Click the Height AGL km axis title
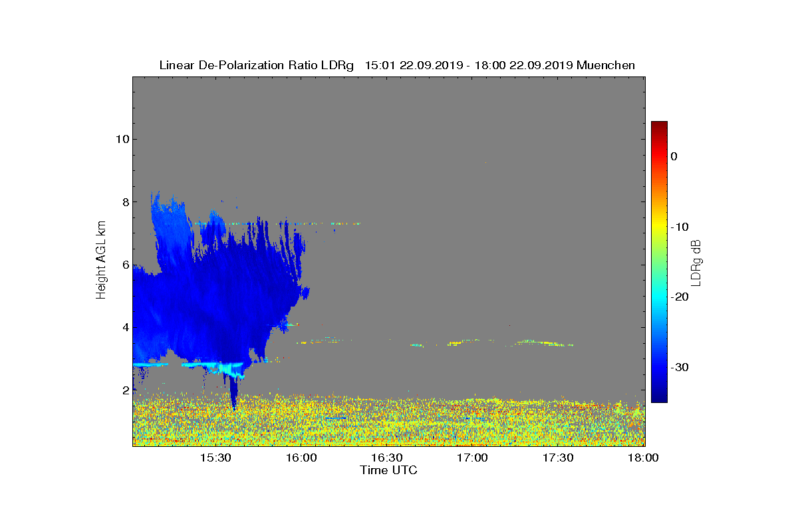Viewport: 798px width, 532px height. pos(101,259)
